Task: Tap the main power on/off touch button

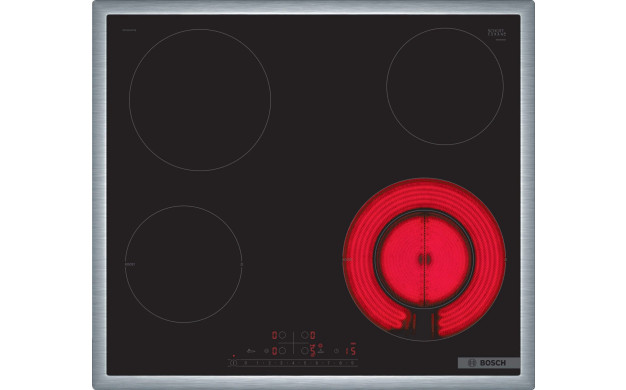Action: 234,363
